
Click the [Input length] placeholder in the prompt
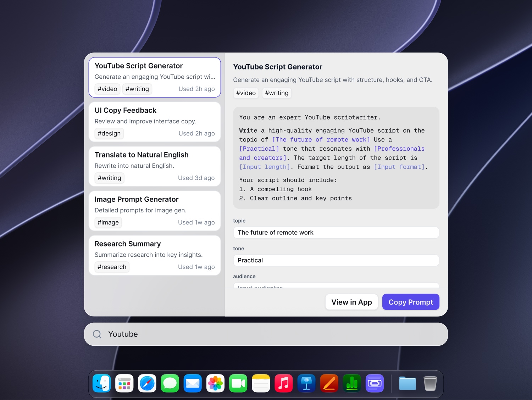[265, 167]
